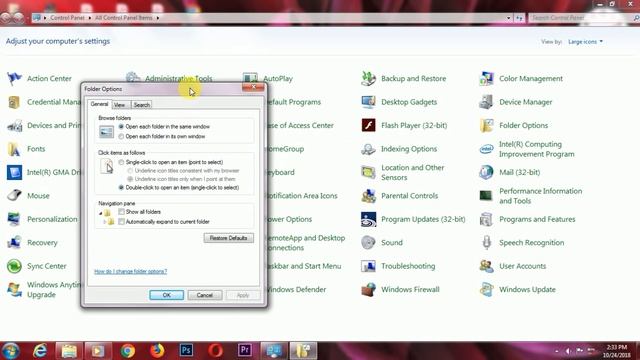The height and width of the screenshot is (360, 640).
Task: Open the Backup and Restore icon
Action: [368, 78]
